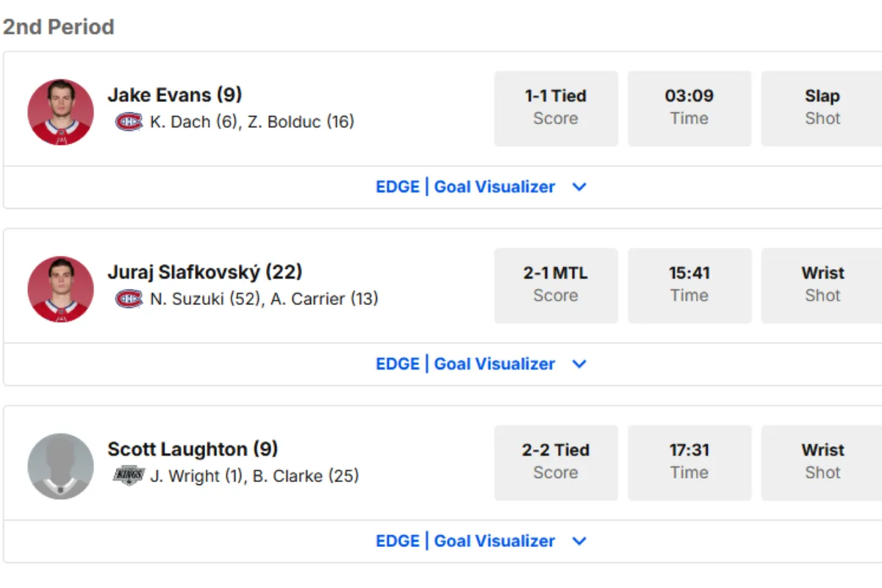The width and height of the screenshot is (882, 588).
Task: Expand Goal Visualizer chevron for Slafkovský goal
Action: pos(579,364)
